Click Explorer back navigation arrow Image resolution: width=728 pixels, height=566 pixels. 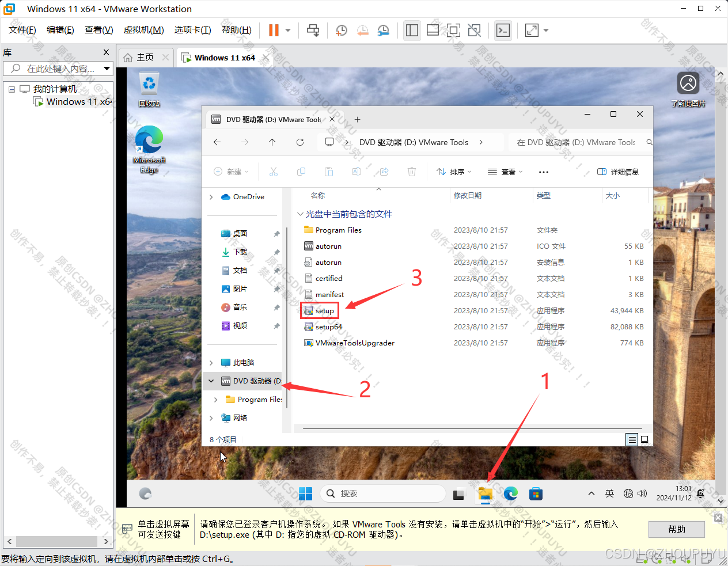pyautogui.click(x=217, y=142)
